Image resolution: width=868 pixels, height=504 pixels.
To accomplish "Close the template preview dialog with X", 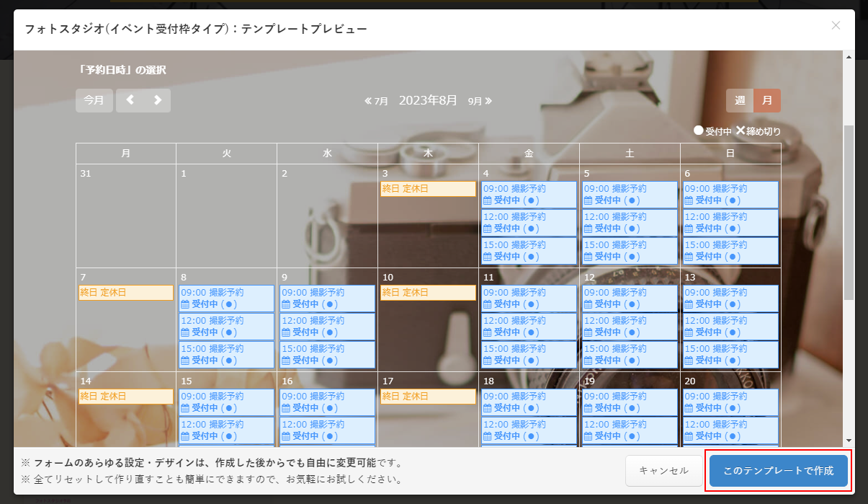I will (836, 25).
